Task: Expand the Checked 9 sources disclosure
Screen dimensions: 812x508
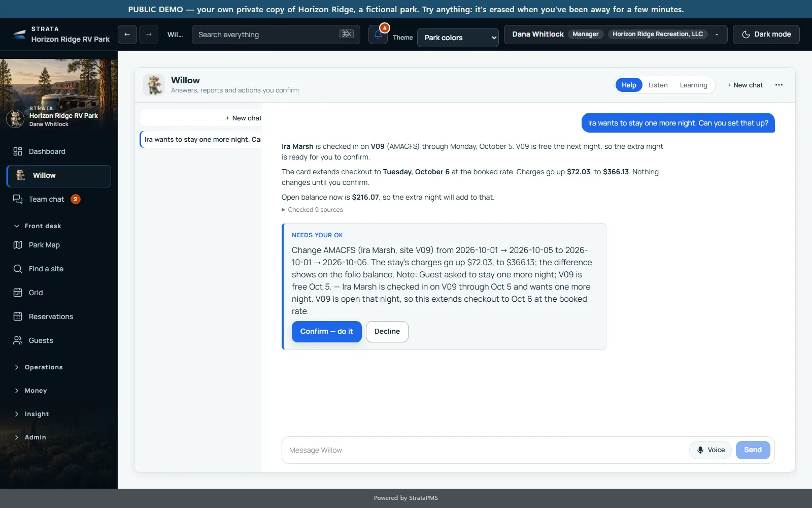Action: click(x=312, y=210)
